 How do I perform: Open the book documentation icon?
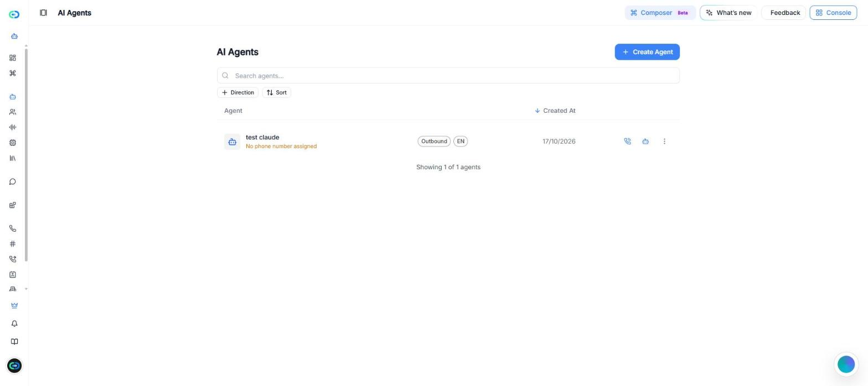click(14, 342)
